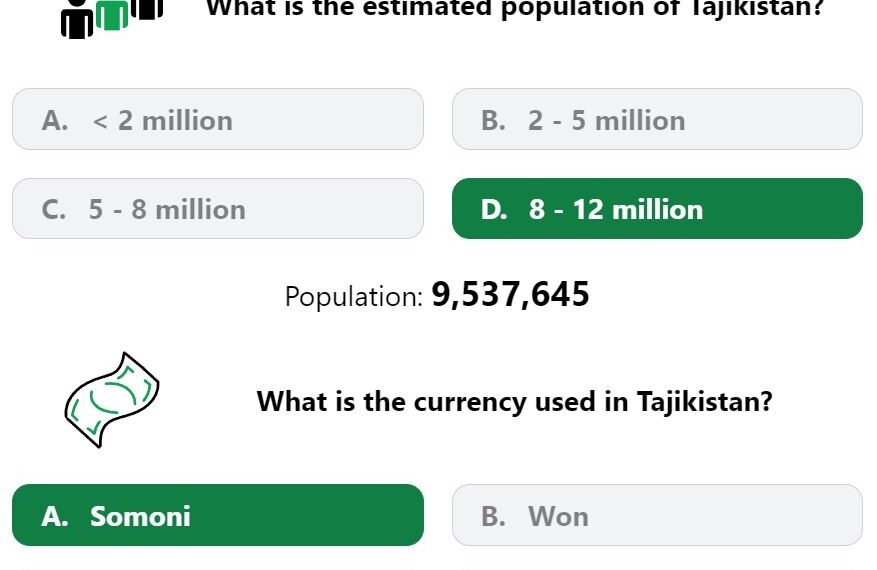
Task: Click the banknote currency icon
Action: 112,400
